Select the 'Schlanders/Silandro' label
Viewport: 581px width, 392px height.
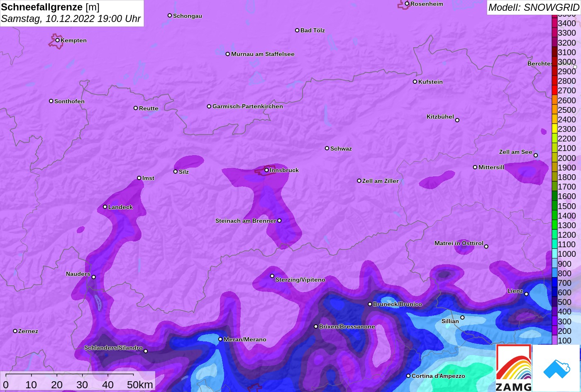113,348
